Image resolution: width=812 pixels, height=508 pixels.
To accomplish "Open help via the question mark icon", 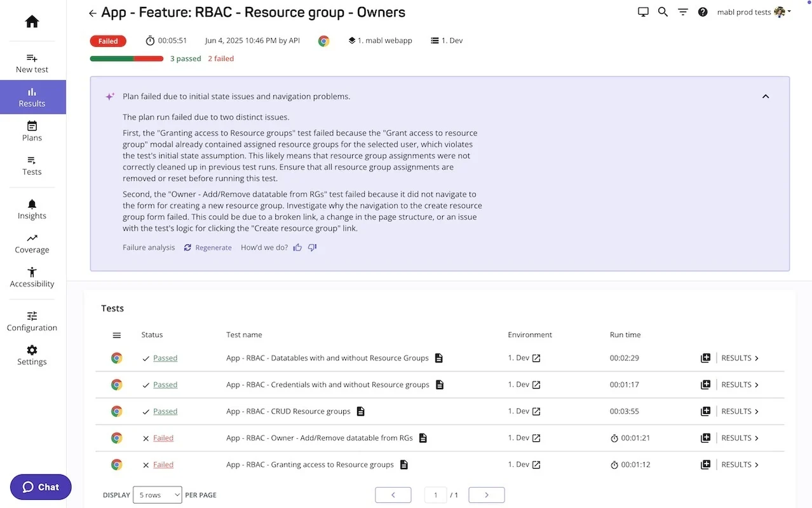I will coord(703,11).
